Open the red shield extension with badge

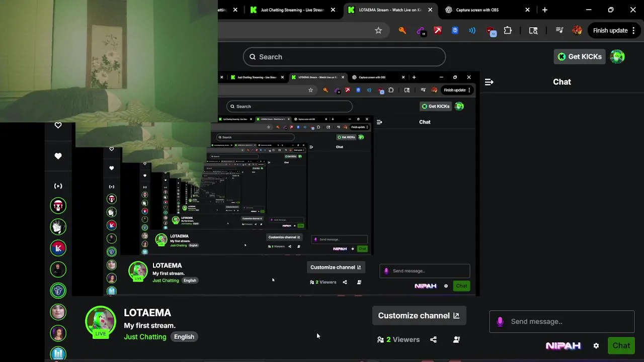click(x=491, y=31)
